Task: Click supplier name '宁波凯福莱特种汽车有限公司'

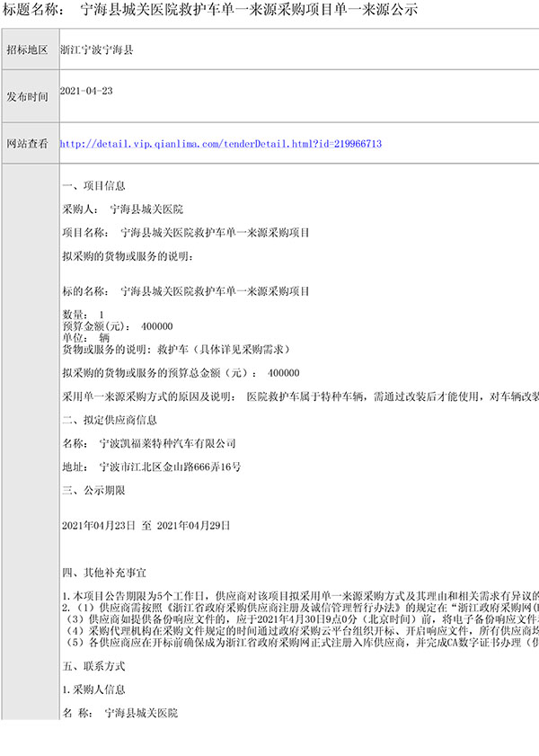Action: click(168, 443)
